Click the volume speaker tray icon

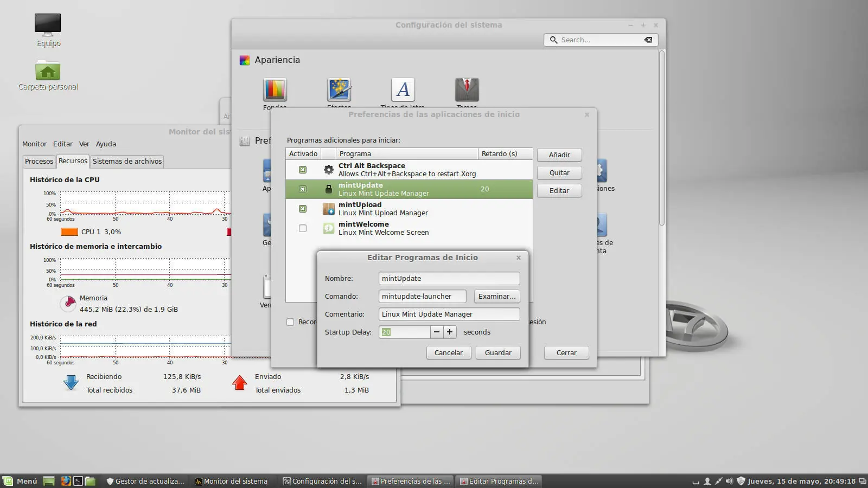[x=729, y=481]
